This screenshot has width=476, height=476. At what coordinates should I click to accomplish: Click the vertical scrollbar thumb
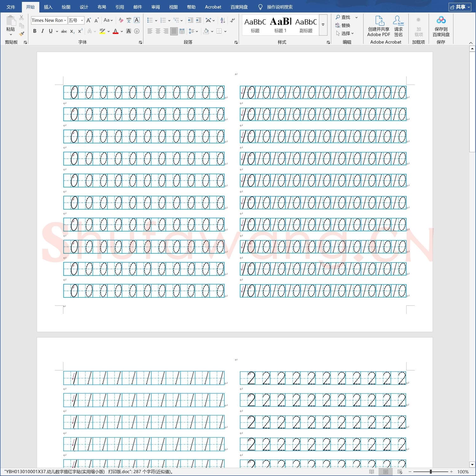pyautogui.click(x=472, y=102)
